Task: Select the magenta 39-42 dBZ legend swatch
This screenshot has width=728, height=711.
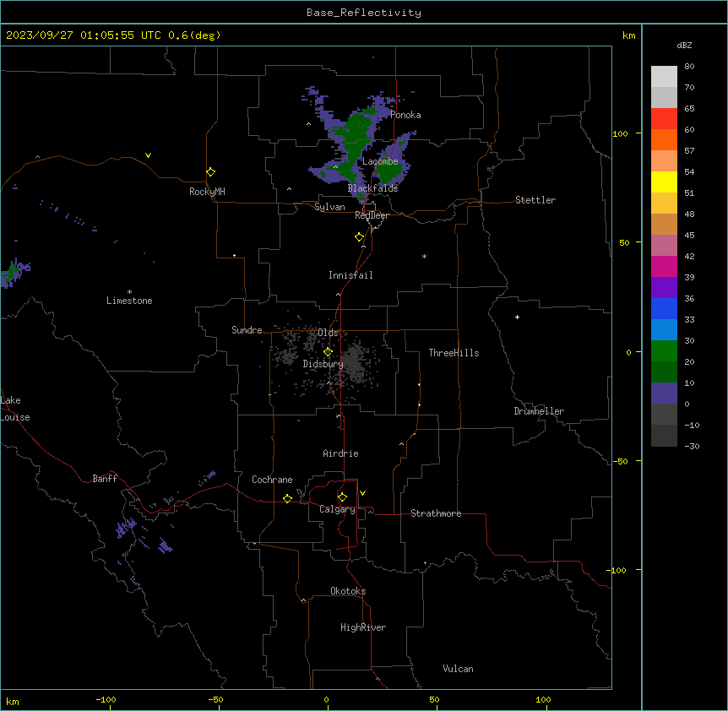Action: pos(664,266)
